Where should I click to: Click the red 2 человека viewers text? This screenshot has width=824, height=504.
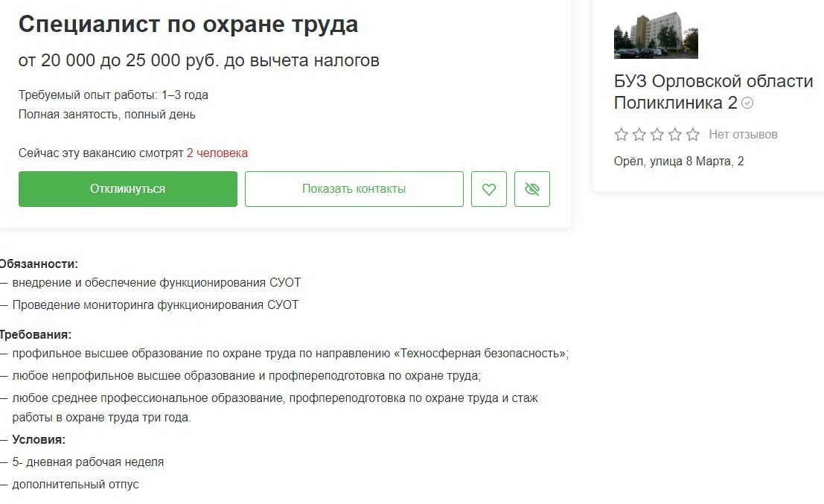pos(217,153)
